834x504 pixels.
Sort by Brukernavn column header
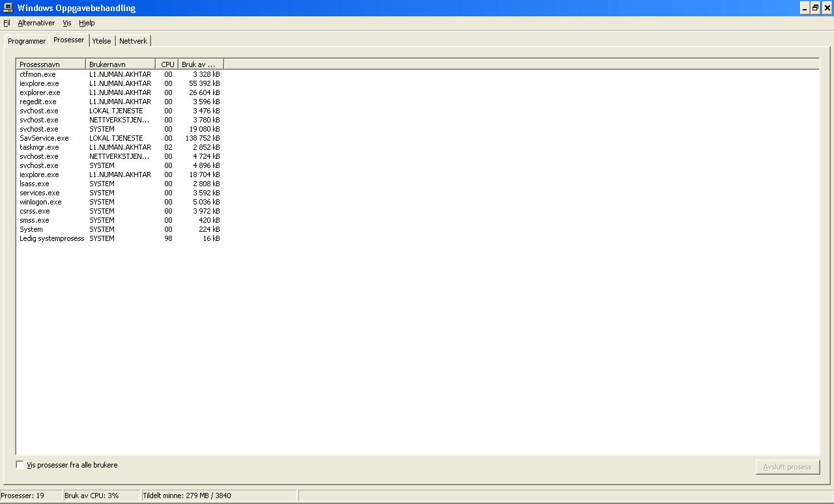121,64
